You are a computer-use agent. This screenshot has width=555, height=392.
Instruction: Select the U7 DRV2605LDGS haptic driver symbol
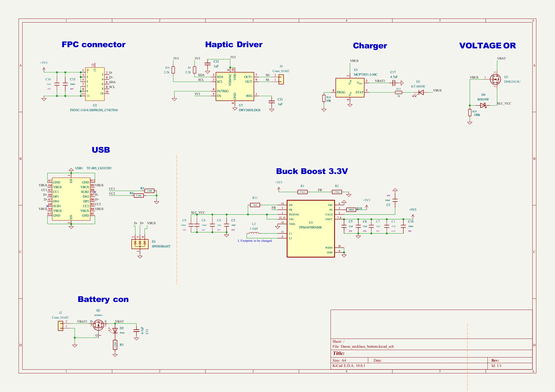pos(235,87)
